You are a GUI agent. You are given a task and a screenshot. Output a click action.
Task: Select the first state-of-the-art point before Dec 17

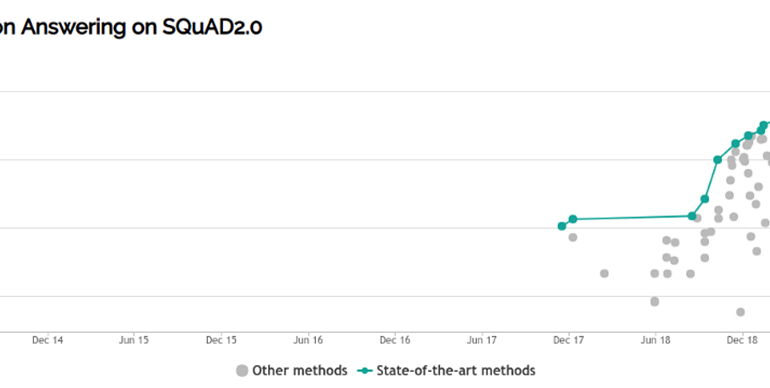[x=562, y=226]
